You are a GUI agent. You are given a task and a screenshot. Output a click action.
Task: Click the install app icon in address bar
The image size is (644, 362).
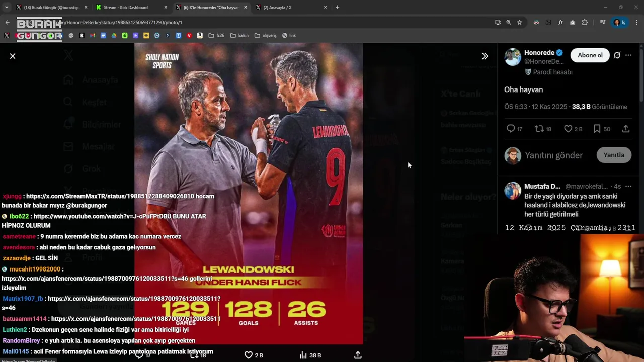click(x=498, y=22)
